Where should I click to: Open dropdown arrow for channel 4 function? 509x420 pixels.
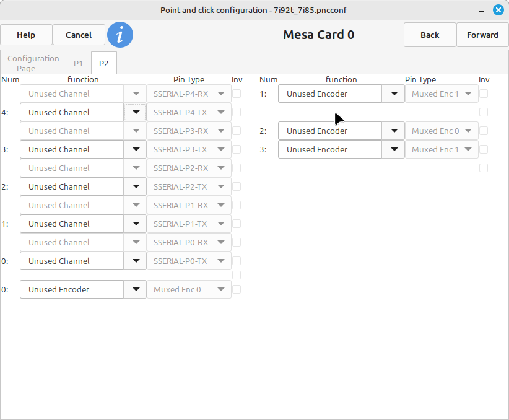[x=135, y=112]
